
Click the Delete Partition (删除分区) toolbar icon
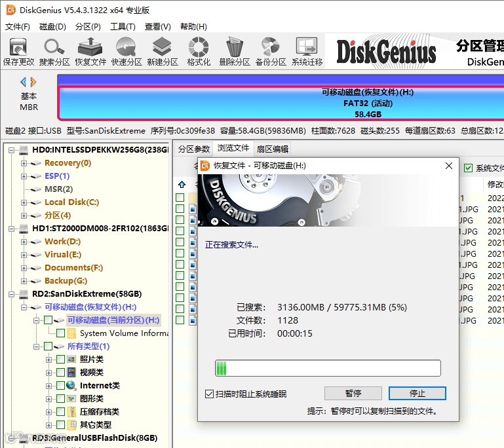coord(235,52)
